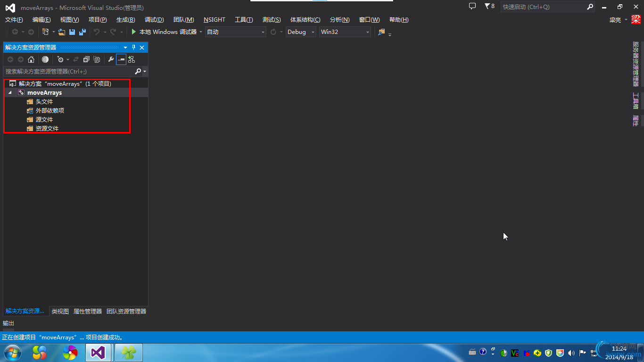Click the Visual Studio taskbar icon
This screenshot has height=362, width=644.
tap(98, 353)
